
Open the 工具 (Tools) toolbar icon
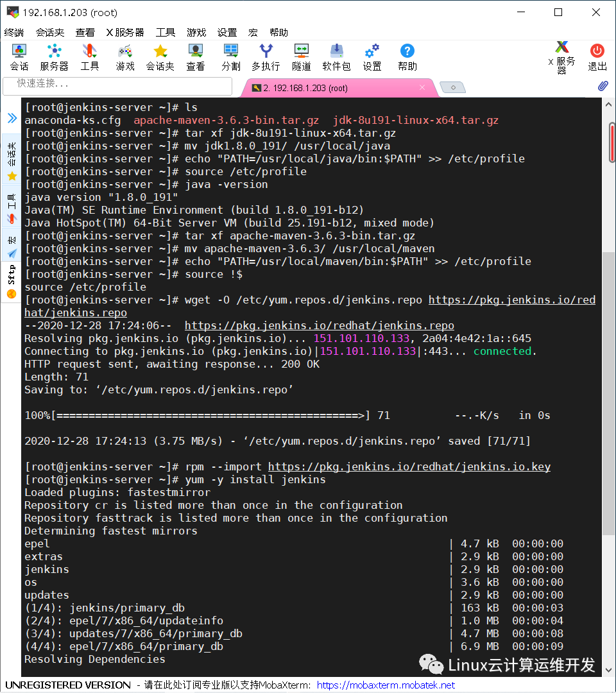point(90,58)
